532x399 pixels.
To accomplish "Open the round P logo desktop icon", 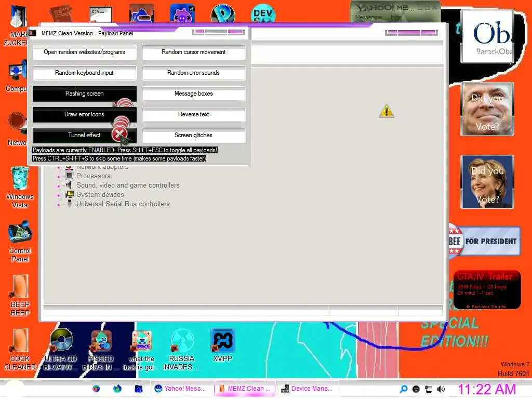I will pyautogui.click(x=222, y=14).
